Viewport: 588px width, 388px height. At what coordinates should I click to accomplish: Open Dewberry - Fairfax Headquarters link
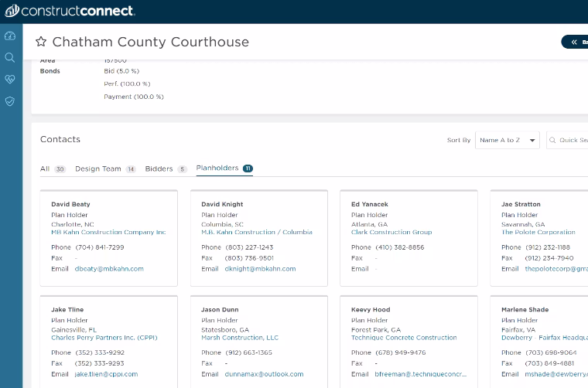(545, 338)
